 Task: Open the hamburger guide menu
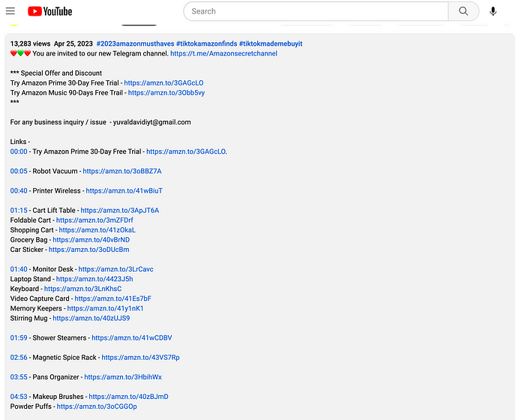pyautogui.click(x=10, y=11)
